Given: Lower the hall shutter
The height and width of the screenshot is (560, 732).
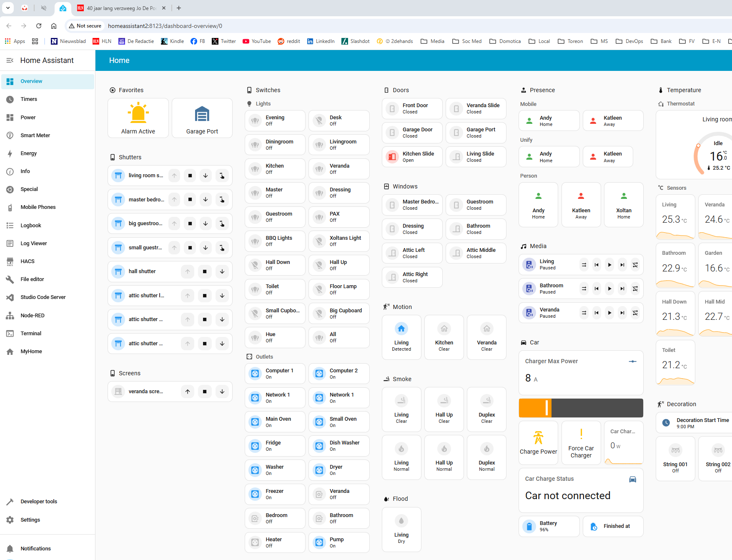Looking at the screenshot, I should coord(222,271).
